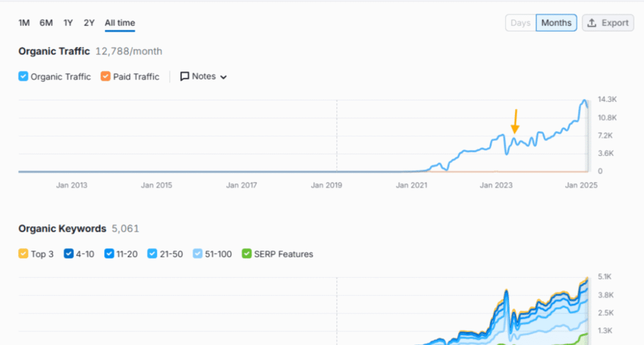Image resolution: width=644 pixels, height=345 pixels.
Task: Toggle the Paid Traffic checkbox
Action: pos(106,77)
